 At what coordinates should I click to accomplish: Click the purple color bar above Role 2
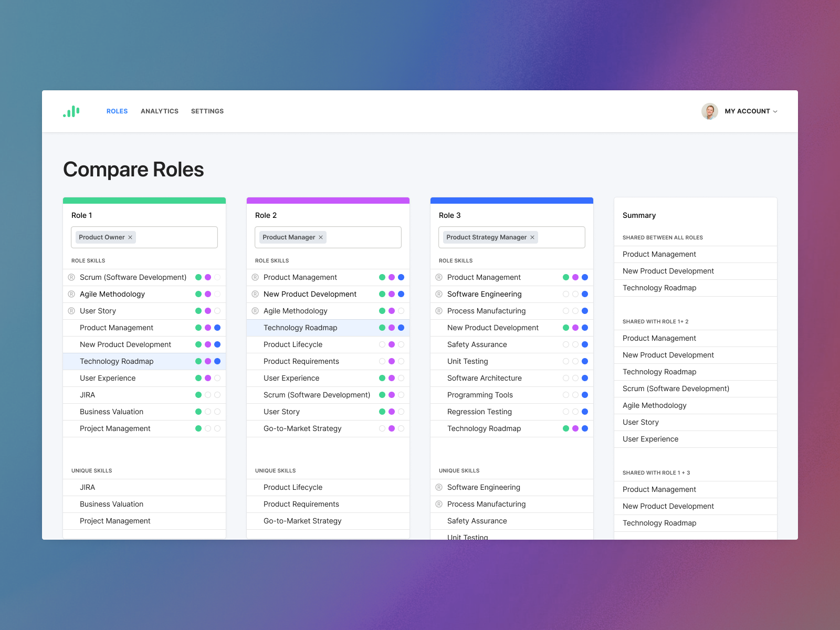click(x=328, y=200)
